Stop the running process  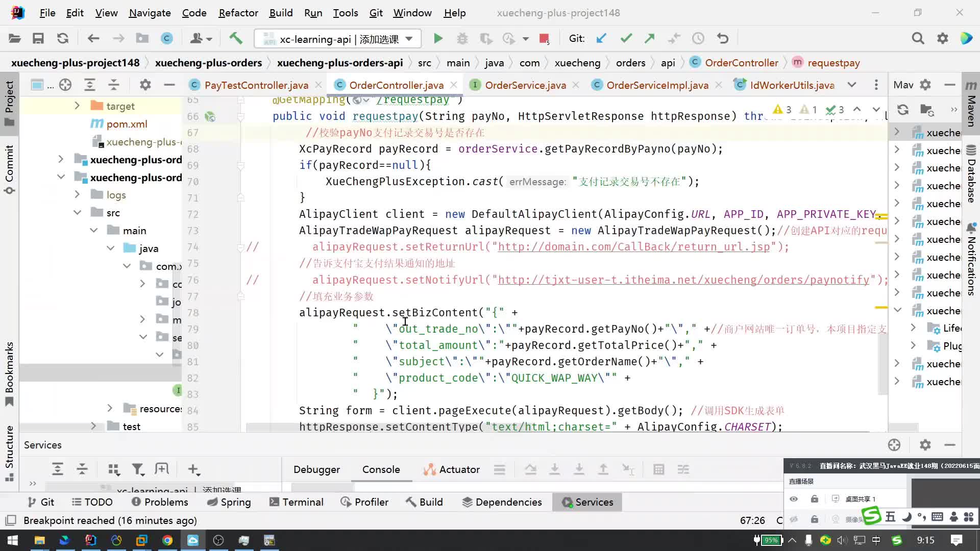pyautogui.click(x=544, y=38)
